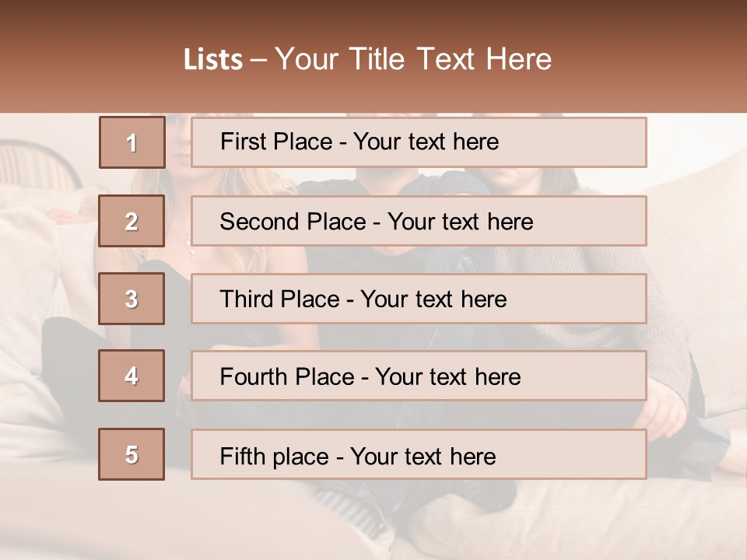This screenshot has width=747, height=560.
Task: Select the First Place text bar
Action: 419,142
